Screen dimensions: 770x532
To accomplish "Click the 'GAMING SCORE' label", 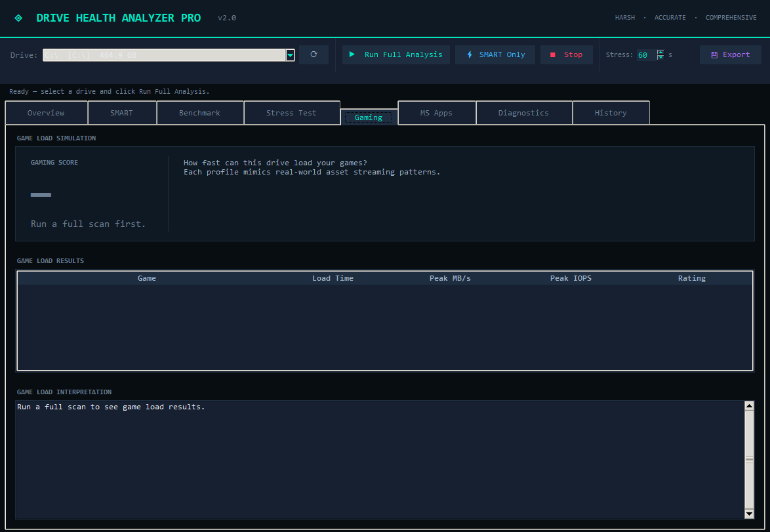I will coord(54,163).
